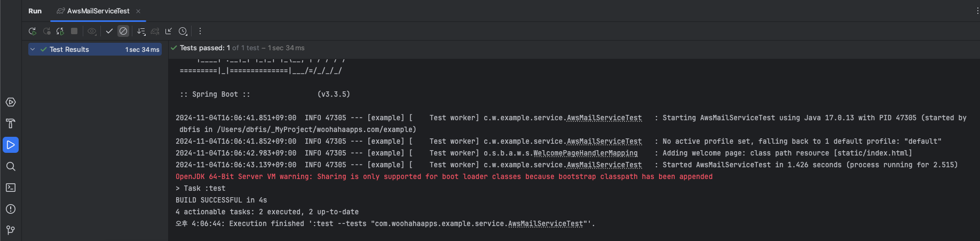Import tests from file icon
Screen dimensions: 980x241
pyautogui.click(x=169, y=32)
